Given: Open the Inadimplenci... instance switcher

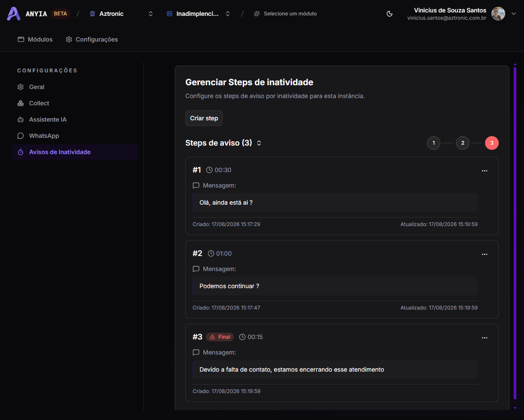Looking at the screenshot, I should (x=198, y=14).
